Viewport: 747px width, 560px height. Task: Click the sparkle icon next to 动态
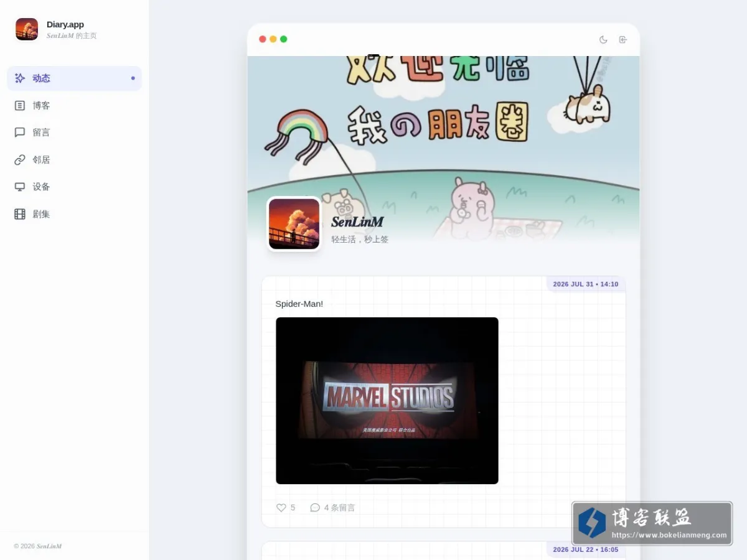click(20, 78)
